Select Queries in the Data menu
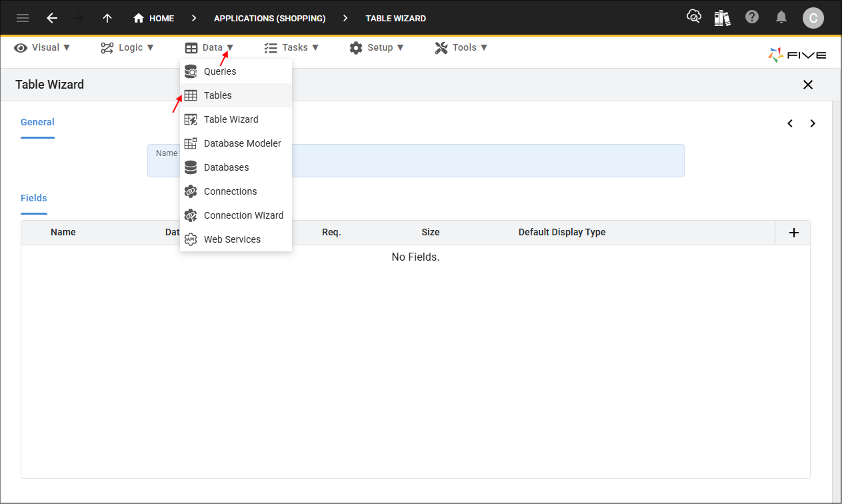 coord(220,71)
